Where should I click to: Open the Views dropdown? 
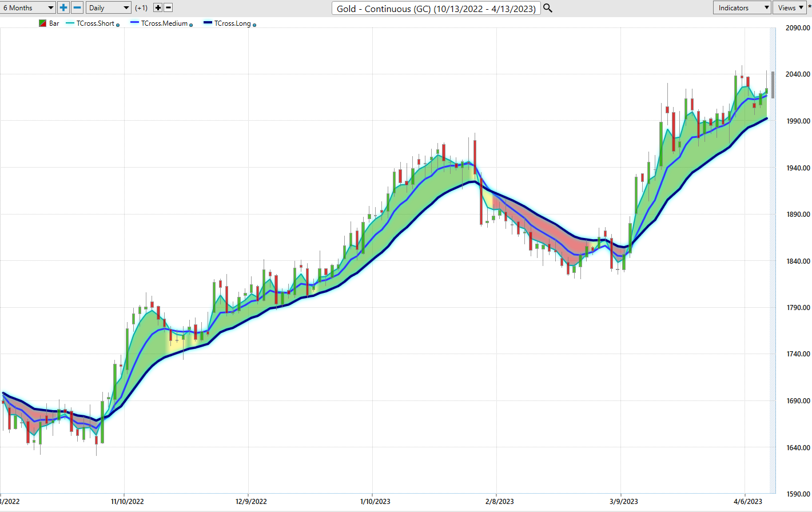point(790,7)
